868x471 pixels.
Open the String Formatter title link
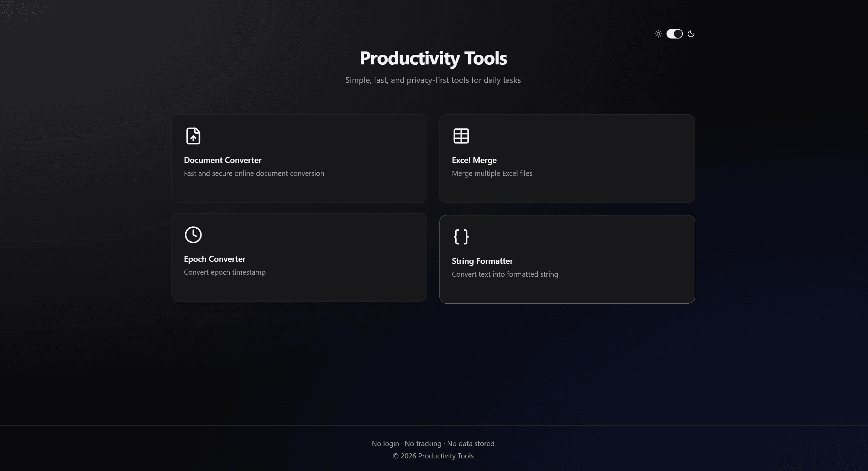tap(482, 261)
